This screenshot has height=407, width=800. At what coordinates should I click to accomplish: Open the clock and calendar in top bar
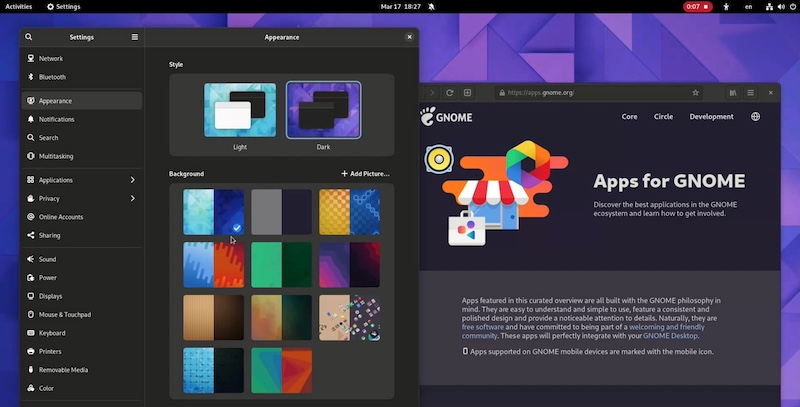coord(401,7)
